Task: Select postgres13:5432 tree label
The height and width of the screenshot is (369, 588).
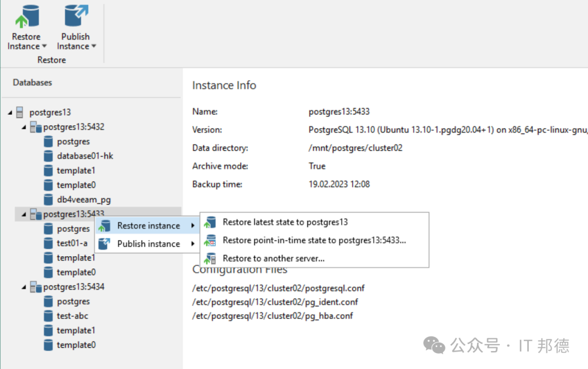Action: (x=74, y=127)
